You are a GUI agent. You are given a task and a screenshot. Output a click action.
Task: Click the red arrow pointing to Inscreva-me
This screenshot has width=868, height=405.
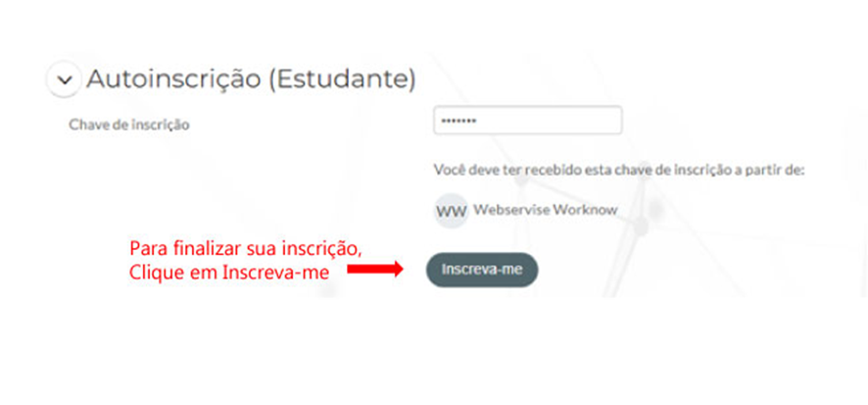pos(375,270)
